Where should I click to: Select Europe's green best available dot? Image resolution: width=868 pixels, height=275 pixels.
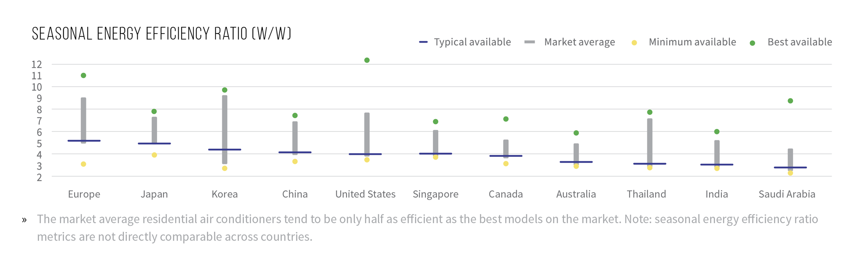click(83, 75)
